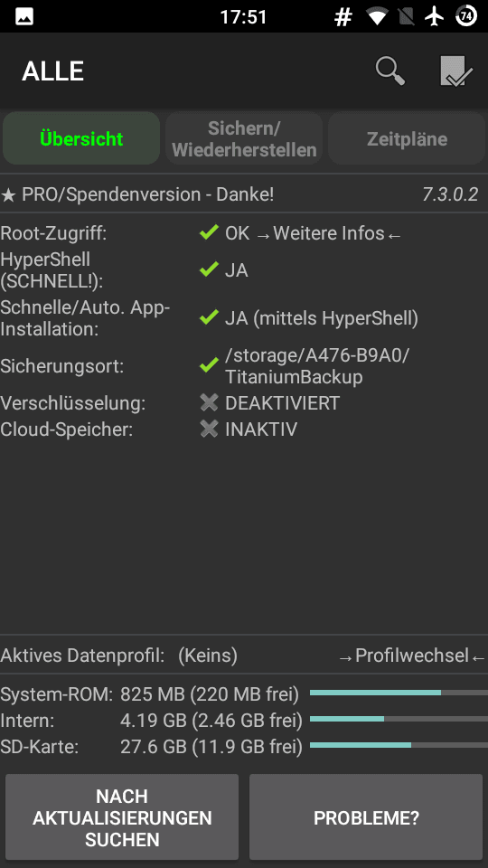The width and height of the screenshot is (488, 868).
Task: Tap the image notification icon in status bar
Action: [x=24, y=16]
